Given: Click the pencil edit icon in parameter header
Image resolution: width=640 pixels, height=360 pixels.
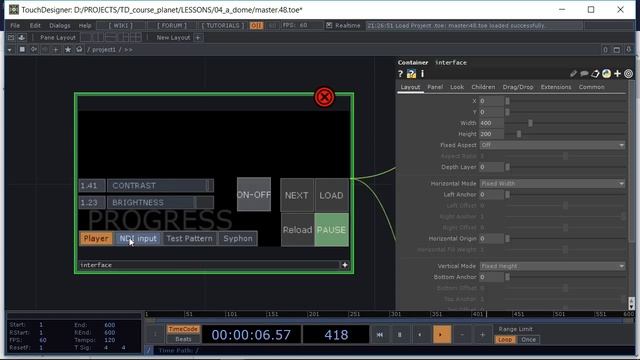Looking at the screenshot, I should click(573, 74).
